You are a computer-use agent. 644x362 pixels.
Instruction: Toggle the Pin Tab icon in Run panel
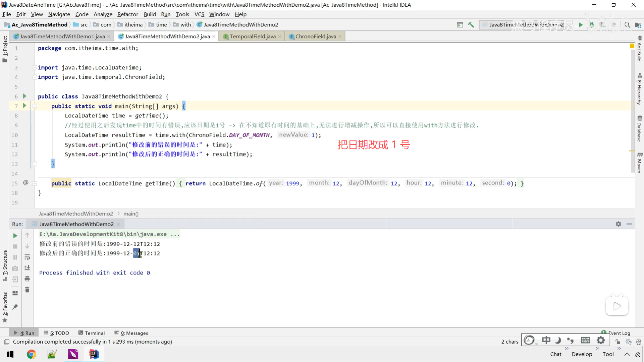pyautogui.click(x=15, y=307)
